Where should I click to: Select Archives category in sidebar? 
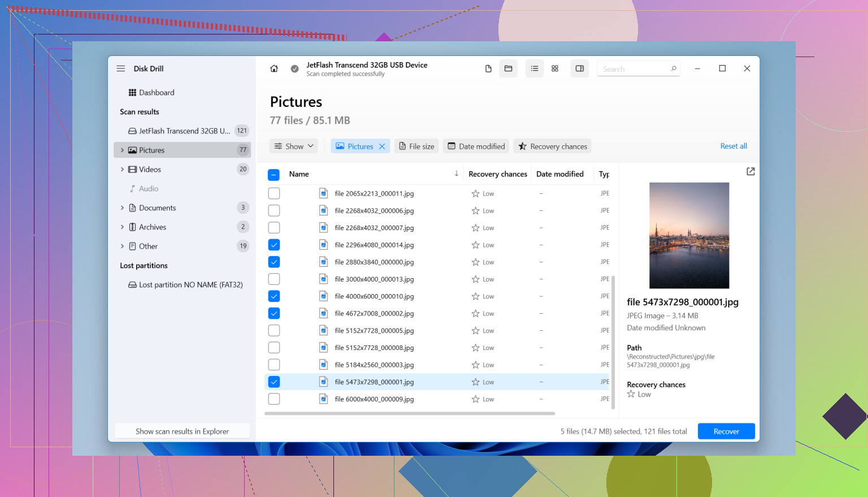pyautogui.click(x=183, y=227)
